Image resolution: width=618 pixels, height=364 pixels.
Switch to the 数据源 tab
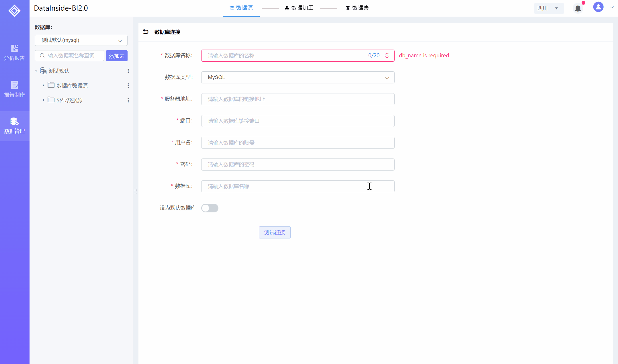point(241,8)
